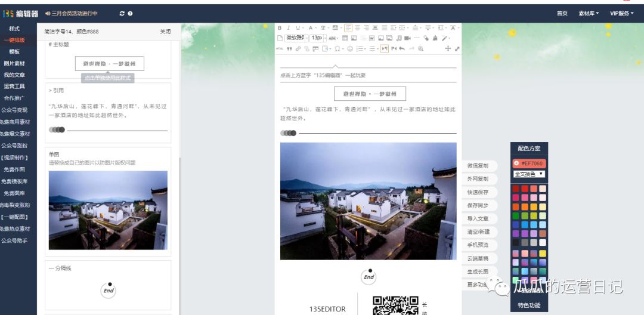Open the emoji smiley picker
Screen dimensions: 644x315
click(x=350, y=48)
